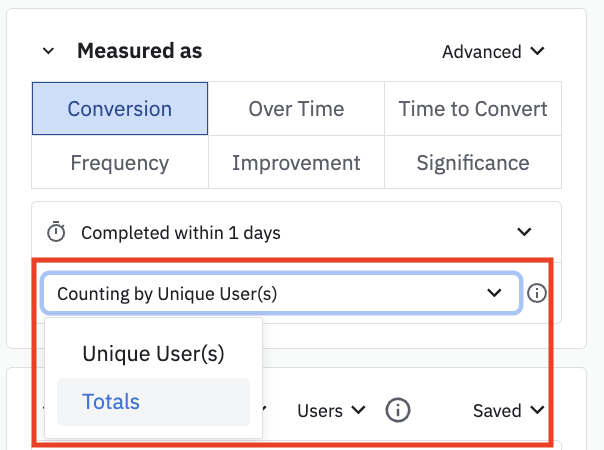Click the stopwatch icon beside Completed within
This screenshot has height=450, width=604.
pyautogui.click(x=57, y=232)
